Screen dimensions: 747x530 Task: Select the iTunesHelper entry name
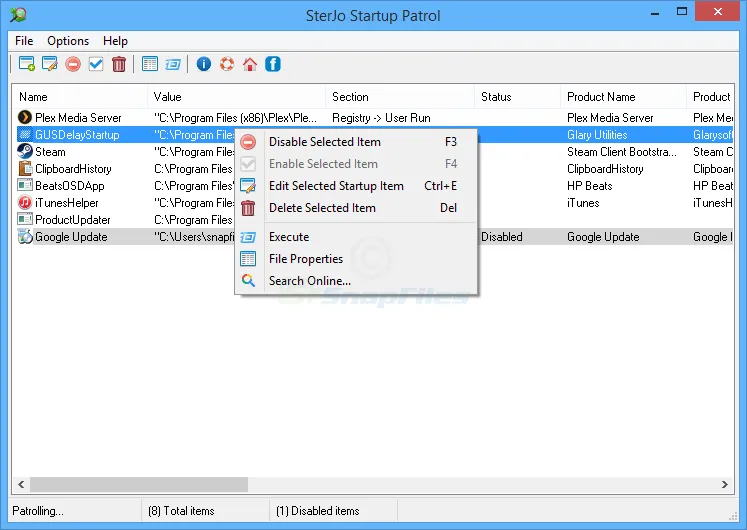coord(67,203)
